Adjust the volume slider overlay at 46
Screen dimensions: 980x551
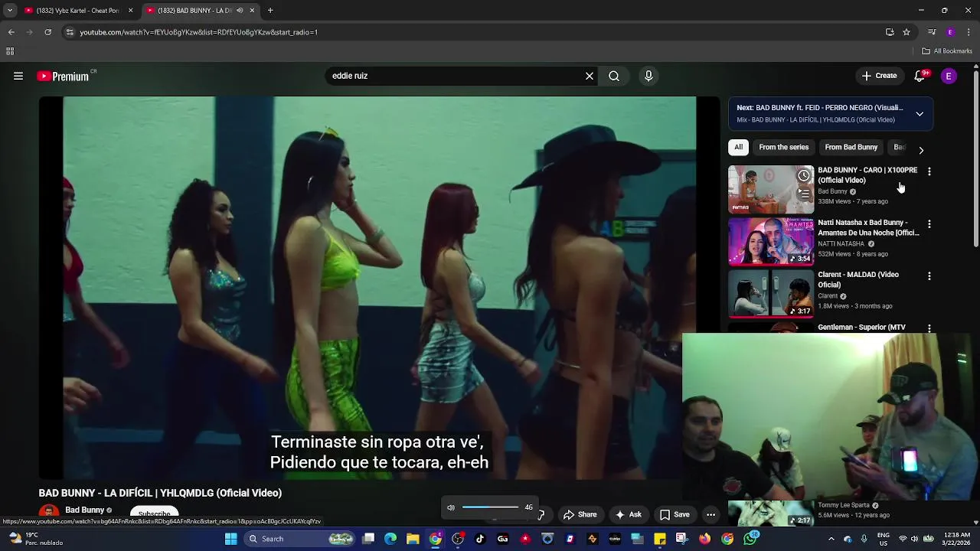point(490,507)
